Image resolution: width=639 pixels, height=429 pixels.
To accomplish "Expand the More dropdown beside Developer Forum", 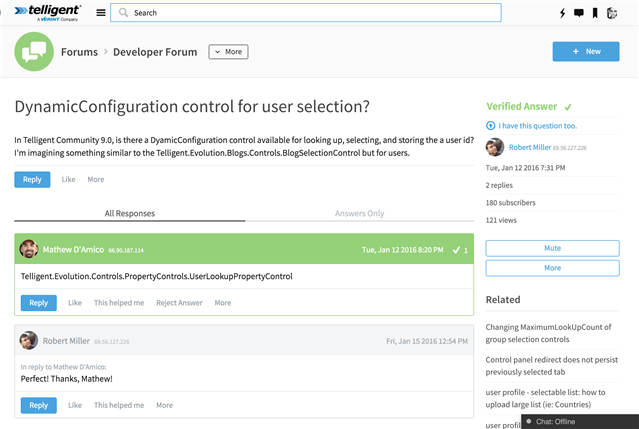I will [x=228, y=52].
